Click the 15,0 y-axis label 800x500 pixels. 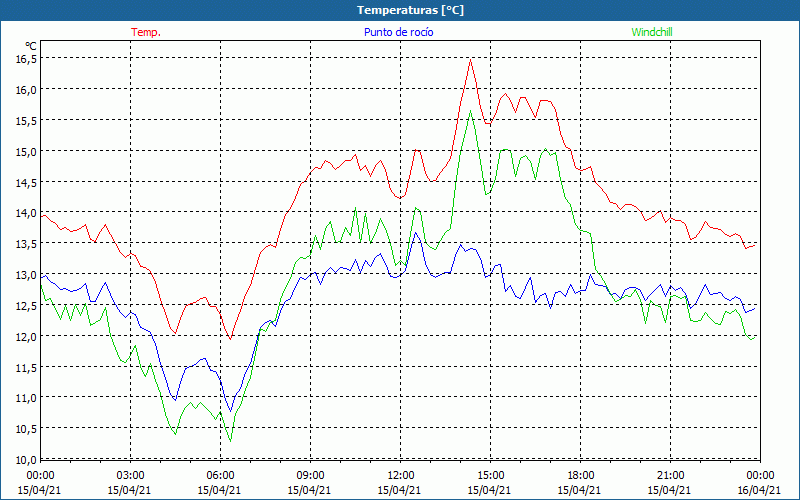pyautogui.click(x=27, y=151)
